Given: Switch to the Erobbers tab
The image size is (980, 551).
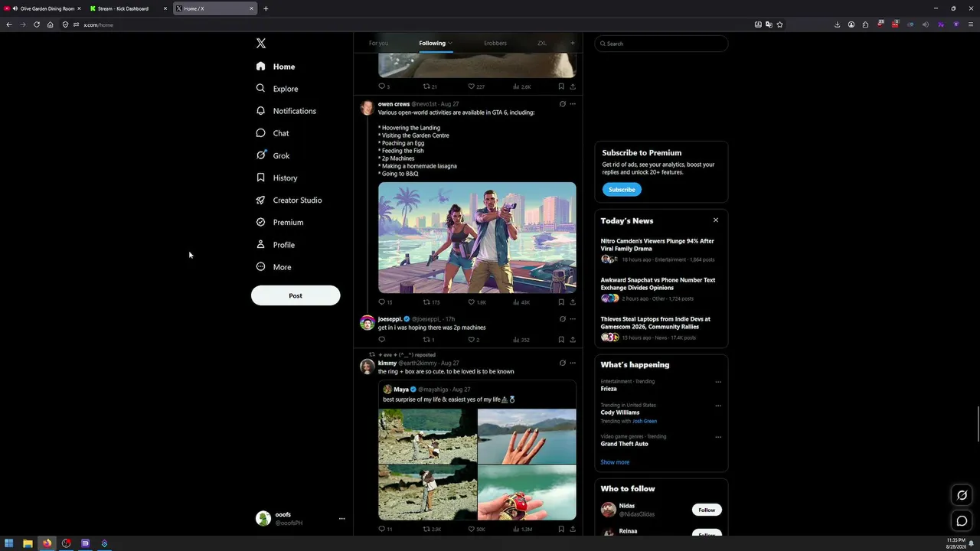Looking at the screenshot, I should pos(495,43).
